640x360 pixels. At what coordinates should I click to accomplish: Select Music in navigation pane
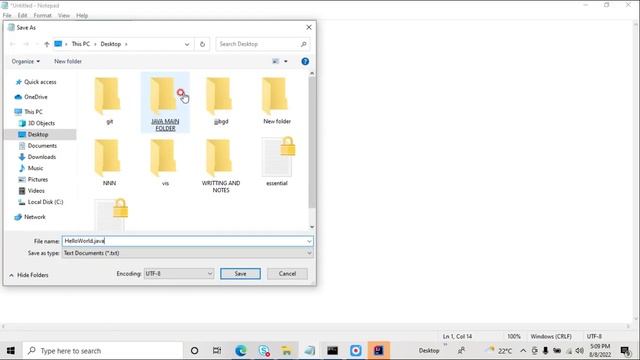(x=31, y=168)
